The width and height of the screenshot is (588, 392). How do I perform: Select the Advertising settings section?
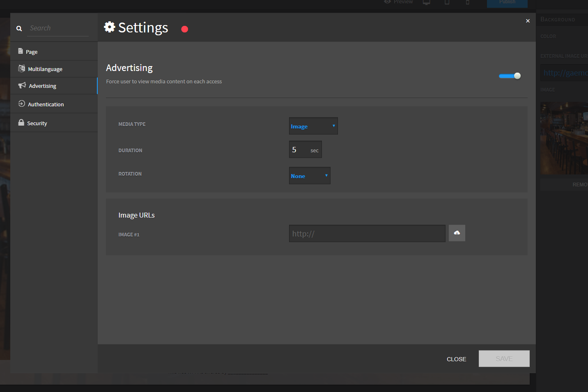coord(54,86)
